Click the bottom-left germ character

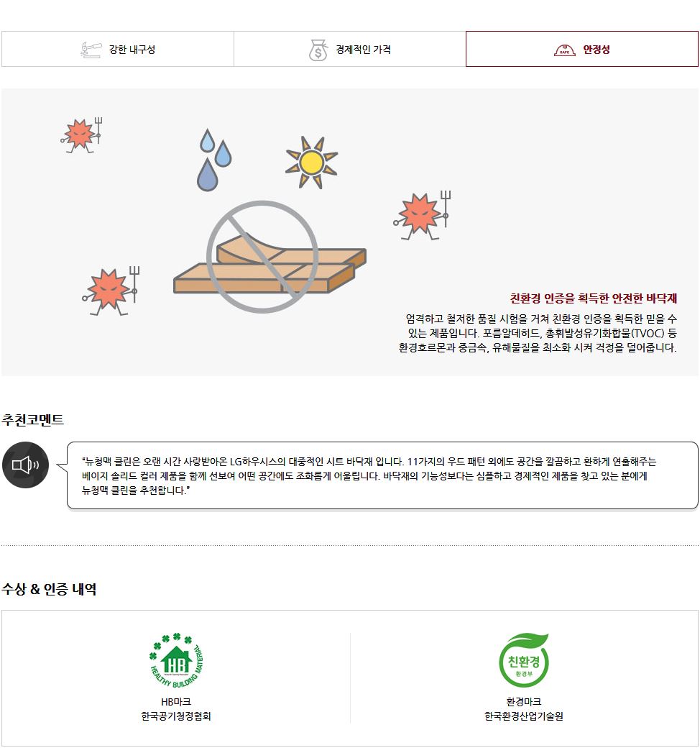click(x=111, y=291)
